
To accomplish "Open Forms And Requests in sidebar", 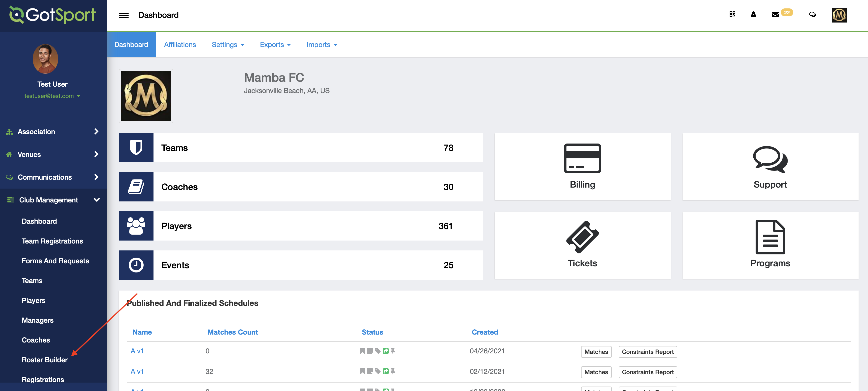I will pyautogui.click(x=55, y=261).
